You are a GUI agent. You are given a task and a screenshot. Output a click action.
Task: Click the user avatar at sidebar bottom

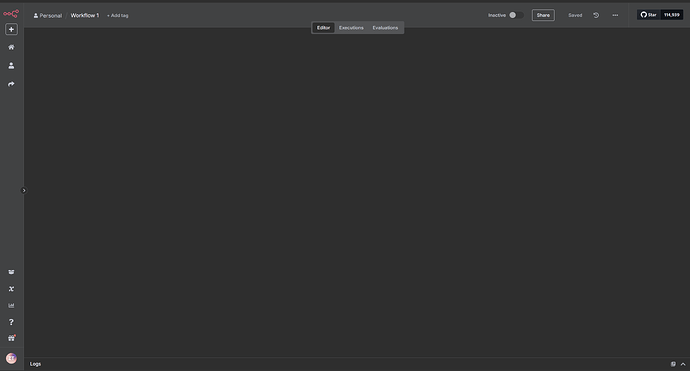pyautogui.click(x=11, y=358)
